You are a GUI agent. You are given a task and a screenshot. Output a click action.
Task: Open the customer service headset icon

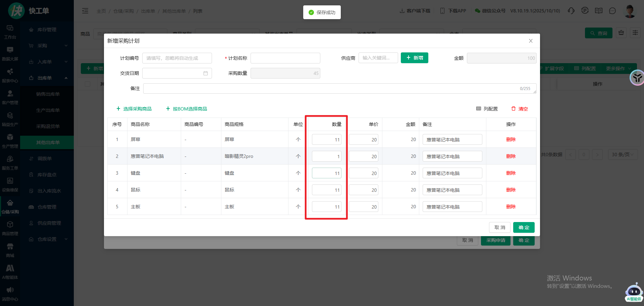[x=571, y=11]
